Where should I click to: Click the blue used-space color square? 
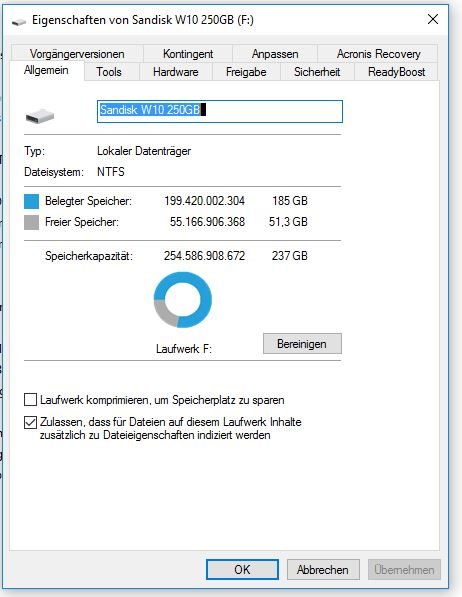coord(31,201)
